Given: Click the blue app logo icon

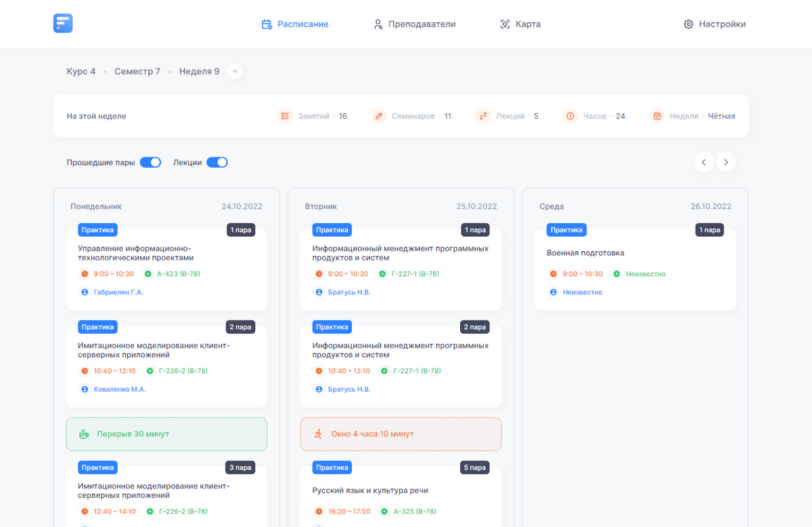Looking at the screenshot, I should [63, 24].
